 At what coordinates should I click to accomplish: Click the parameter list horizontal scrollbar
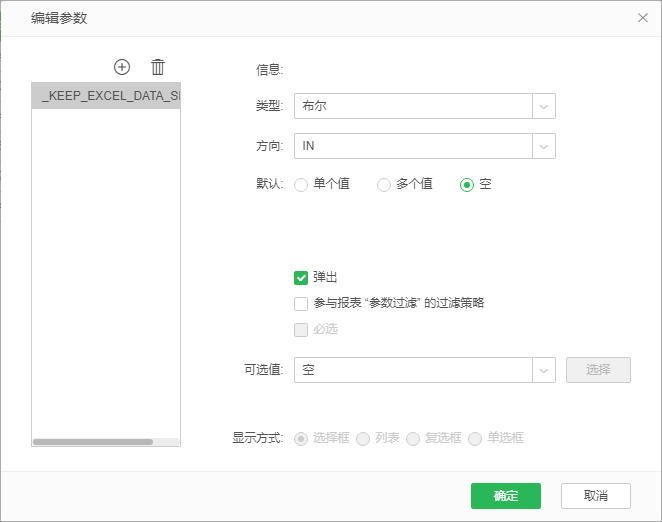[x=93, y=442]
